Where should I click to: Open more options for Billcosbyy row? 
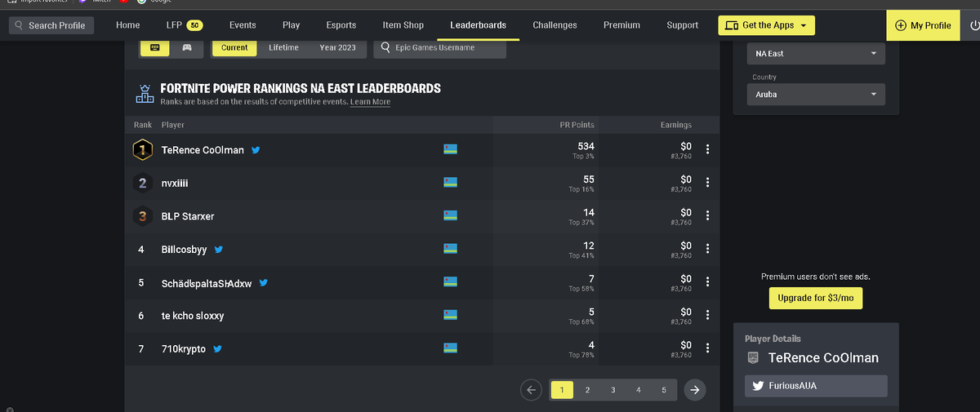tap(707, 249)
